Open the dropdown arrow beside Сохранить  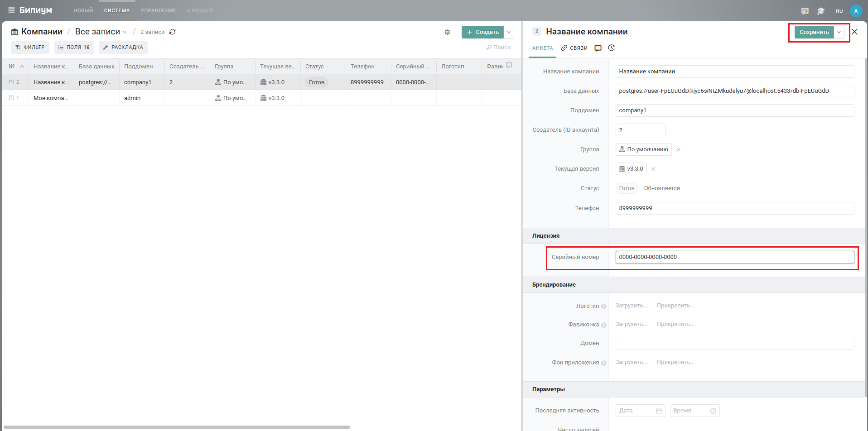(x=839, y=32)
